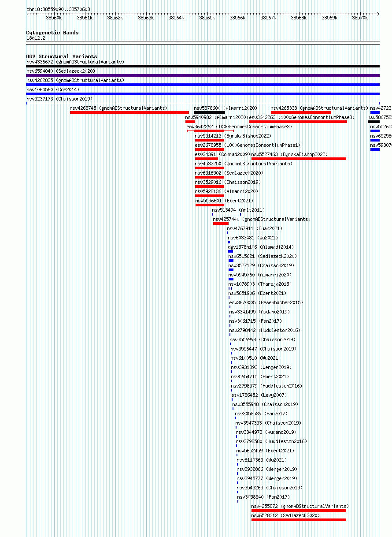Open nsv5527463 (ByrskaBishop2022) label
392x537 pixels.
point(289,154)
